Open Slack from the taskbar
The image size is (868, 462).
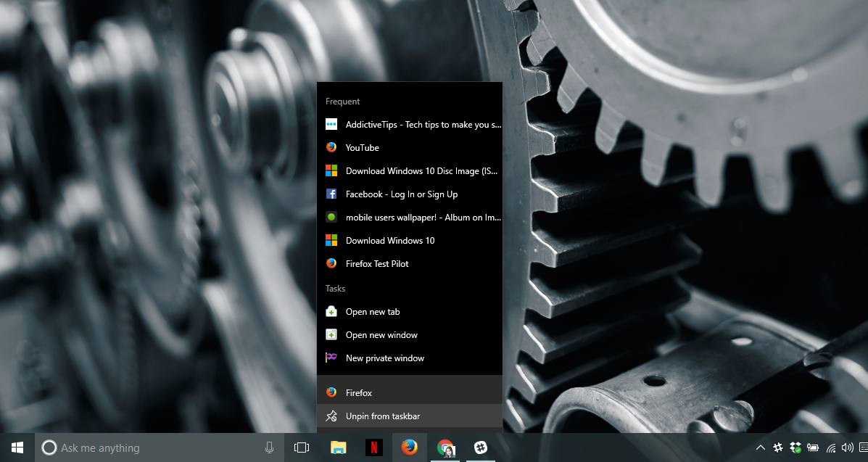point(481,447)
